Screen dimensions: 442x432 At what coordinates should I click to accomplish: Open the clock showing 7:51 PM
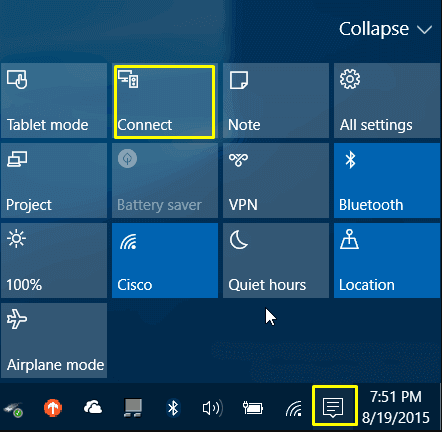[396, 407]
